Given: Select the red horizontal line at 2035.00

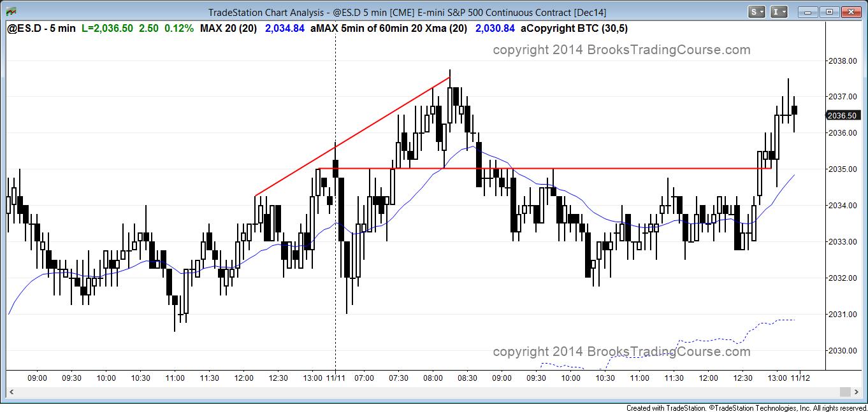Looking at the screenshot, I should coord(545,169).
